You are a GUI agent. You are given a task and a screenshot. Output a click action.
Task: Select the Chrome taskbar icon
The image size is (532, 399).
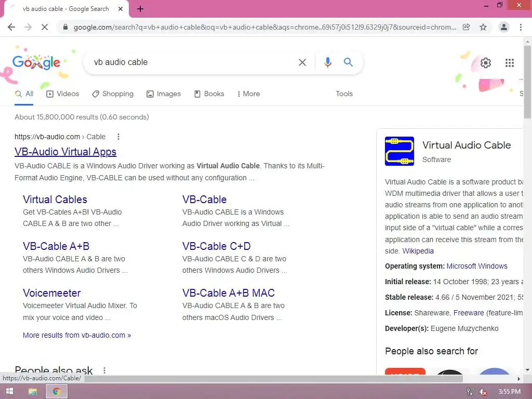point(56,392)
